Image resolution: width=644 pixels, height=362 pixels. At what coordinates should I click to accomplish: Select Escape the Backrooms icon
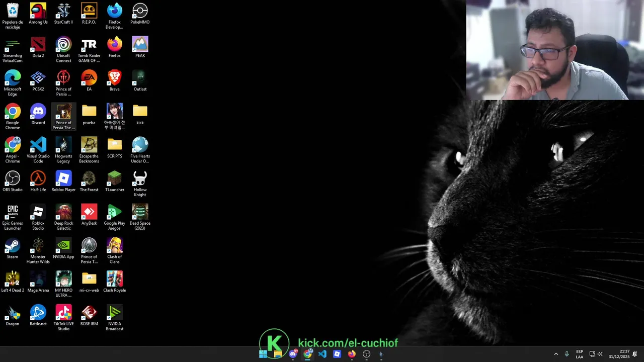coord(89,150)
